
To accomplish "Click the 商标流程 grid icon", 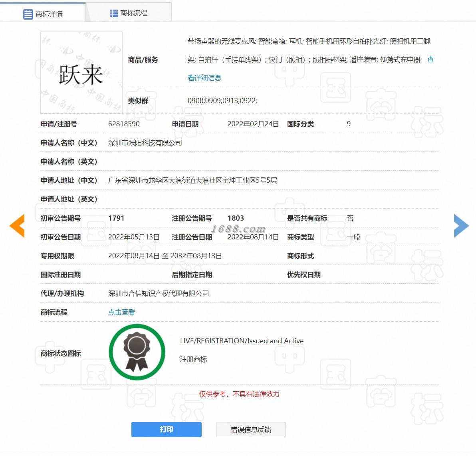I will click(x=114, y=13).
